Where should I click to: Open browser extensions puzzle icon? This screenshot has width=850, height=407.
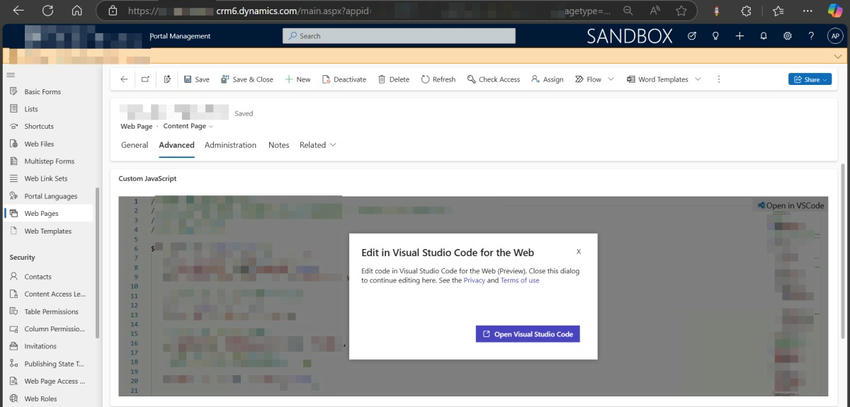pos(746,10)
